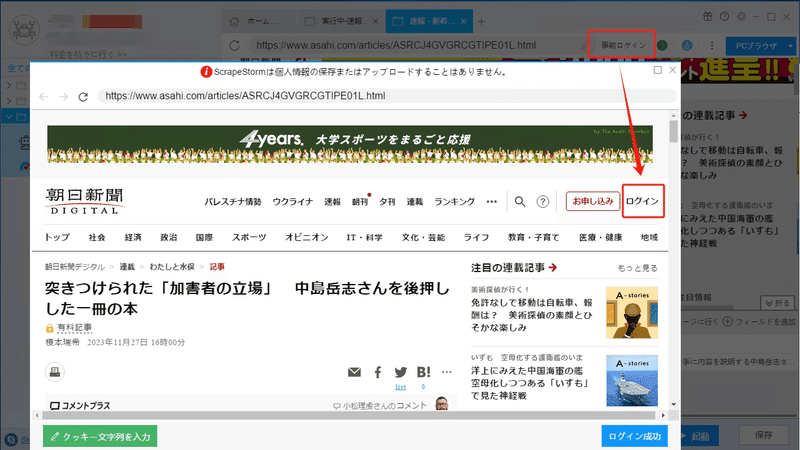Click the 注目の連載記事 heading link
Viewport: 800px width, 450px height.
tap(514, 267)
